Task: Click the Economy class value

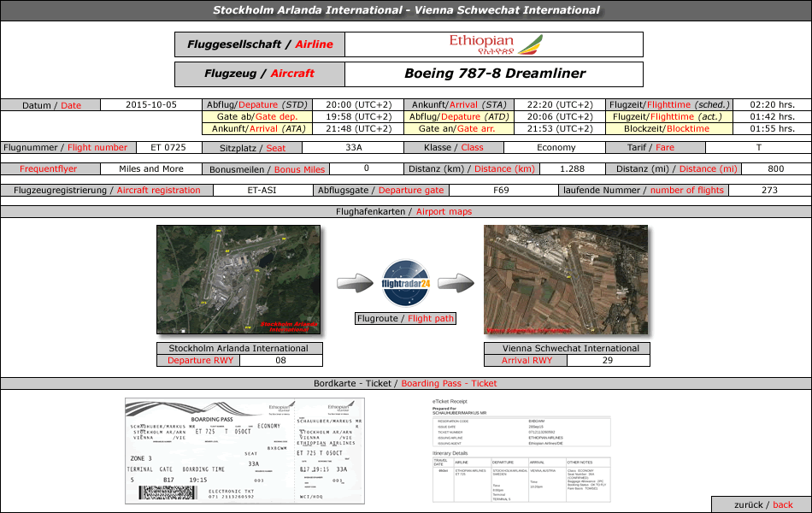Action: tap(556, 148)
